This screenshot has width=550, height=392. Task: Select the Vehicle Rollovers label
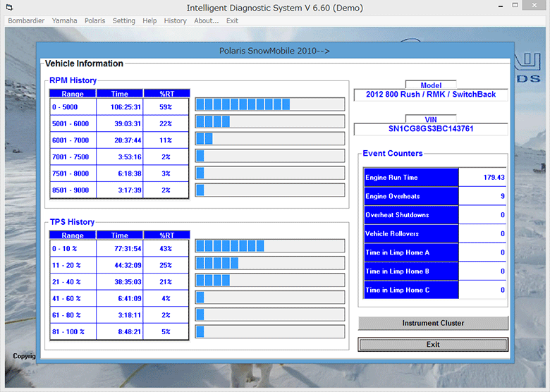tap(411, 234)
